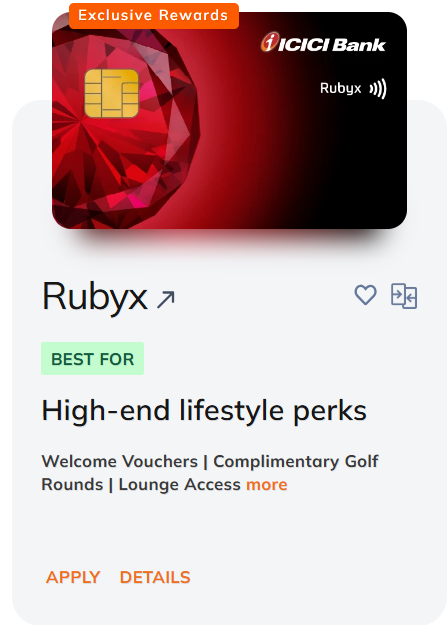Image resolution: width=448 pixels, height=625 pixels.
Task: Click the 'Lounge Access' benefit text
Action: coord(179,485)
